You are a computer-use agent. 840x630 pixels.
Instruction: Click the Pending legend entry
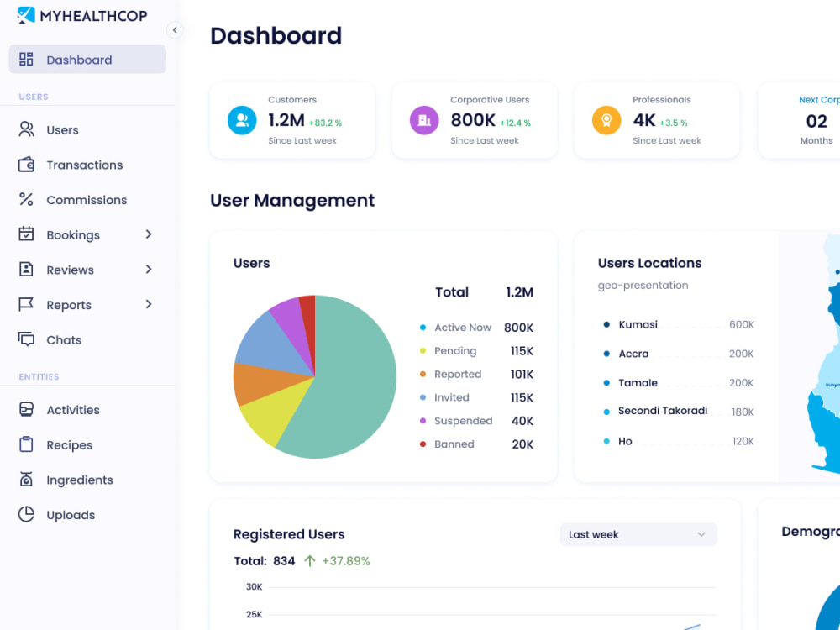(476, 351)
